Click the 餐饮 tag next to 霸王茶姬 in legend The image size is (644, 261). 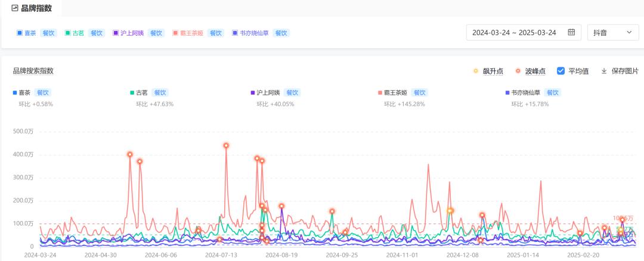pos(419,93)
